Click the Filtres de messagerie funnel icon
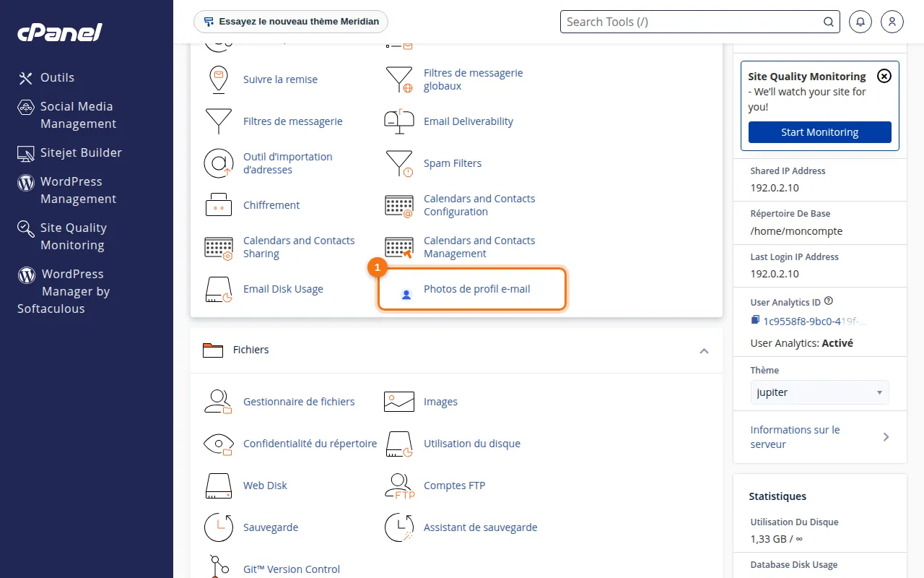 pos(219,121)
